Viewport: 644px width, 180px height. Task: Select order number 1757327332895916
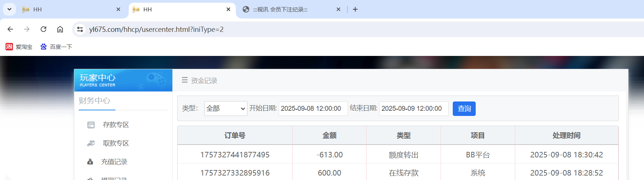[235, 173]
